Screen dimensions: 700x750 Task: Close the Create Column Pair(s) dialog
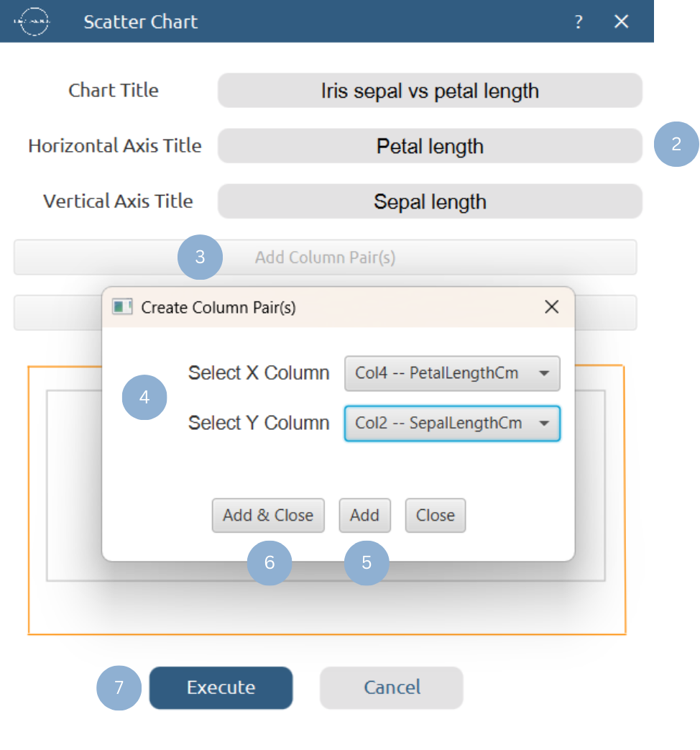pos(551,306)
